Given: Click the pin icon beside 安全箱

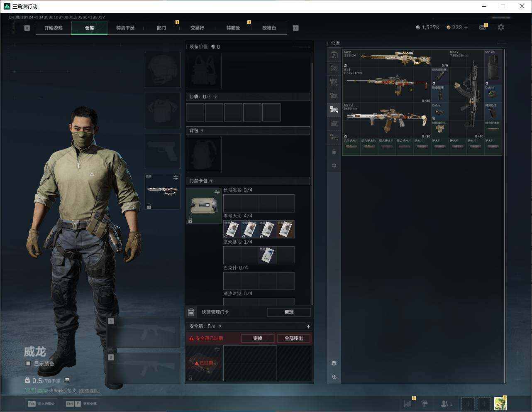Looking at the screenshot, I should coord(308,326).
